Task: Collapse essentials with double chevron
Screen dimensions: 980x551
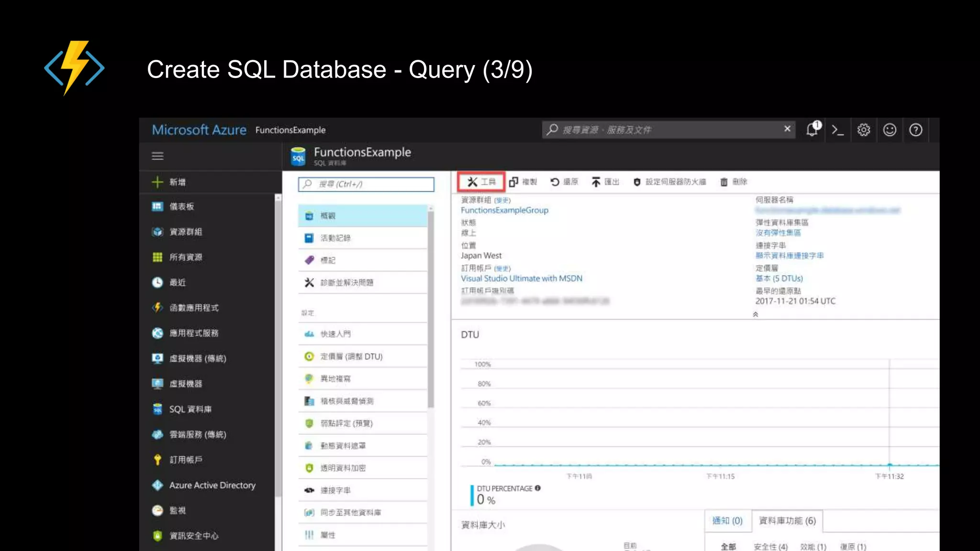Action: click(755, 314)
